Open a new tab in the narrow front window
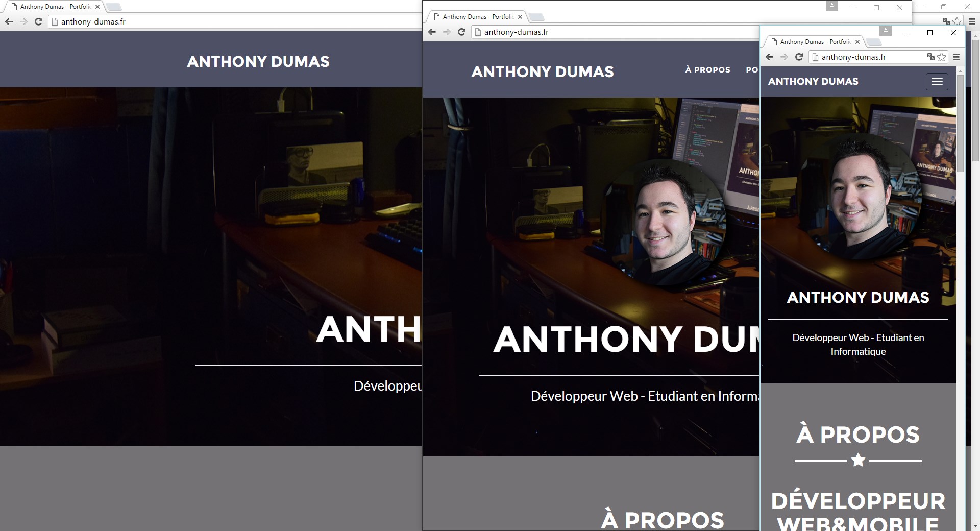The image size is (980, 531). 873,42
